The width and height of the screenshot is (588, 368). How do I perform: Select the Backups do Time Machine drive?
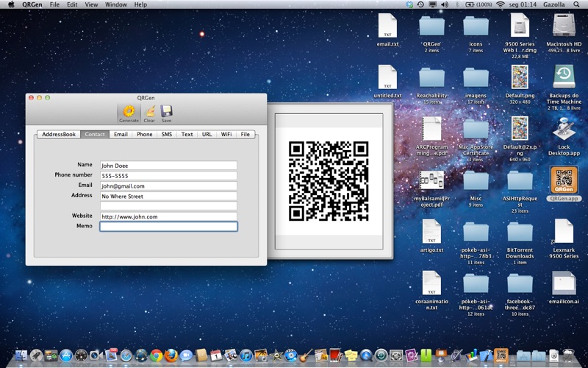click(564, 86)
